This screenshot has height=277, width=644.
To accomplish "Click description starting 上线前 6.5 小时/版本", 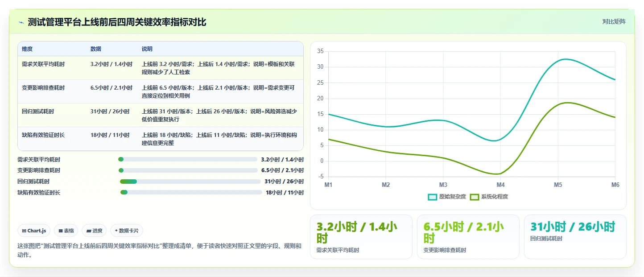I will (x=219, y=92).
